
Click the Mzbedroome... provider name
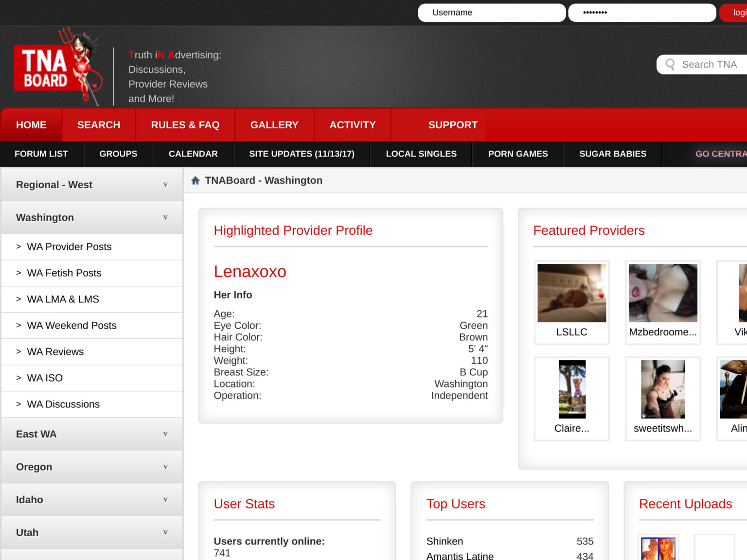pyautogui.click(x=662, y=332)
